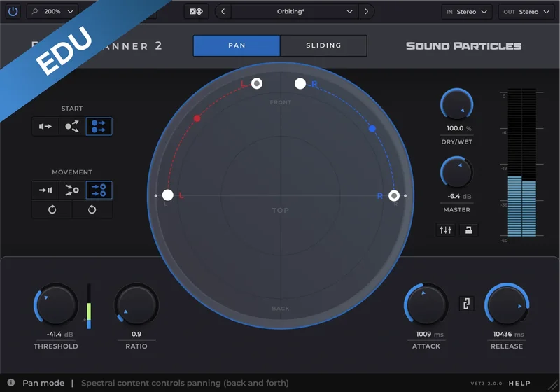Click the output level meter
This screenshot has height=392, width=560.
pyautogui.click(x=521, y=162)
